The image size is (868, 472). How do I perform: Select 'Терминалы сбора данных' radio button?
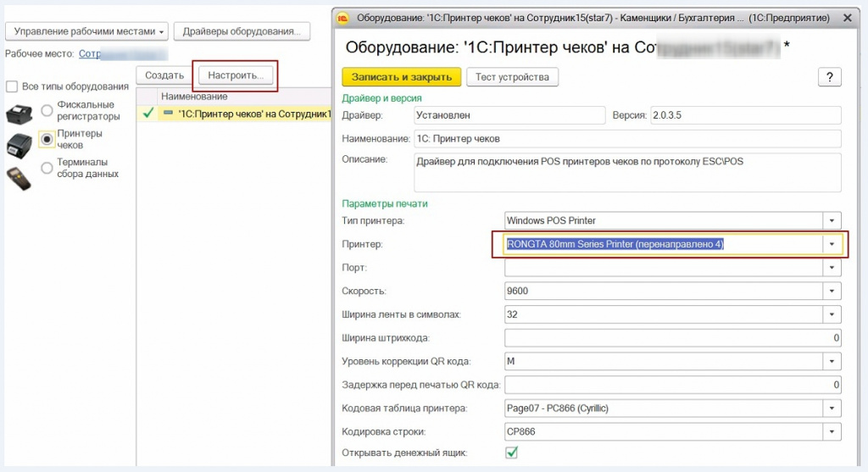(47, 168)
